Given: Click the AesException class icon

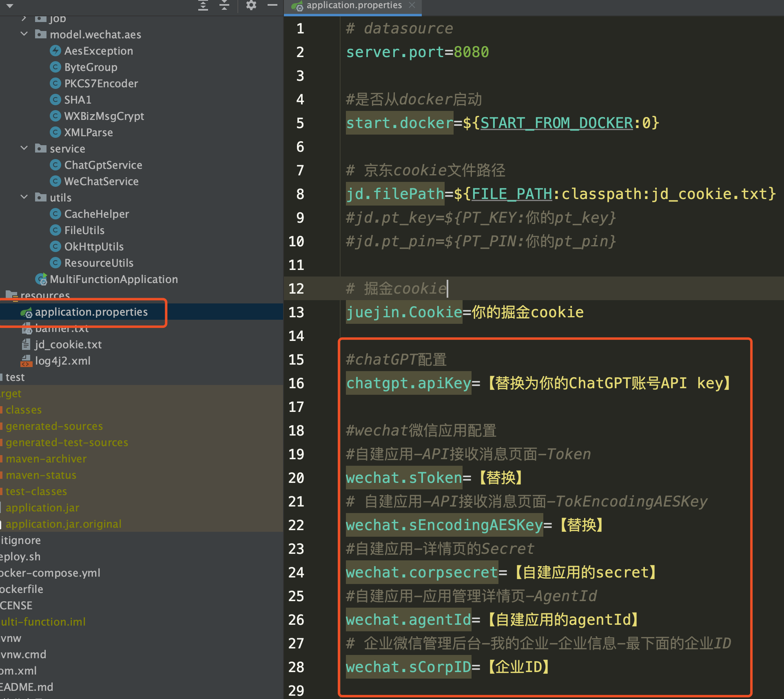Looking at the screenshot, I should [55, 51].
